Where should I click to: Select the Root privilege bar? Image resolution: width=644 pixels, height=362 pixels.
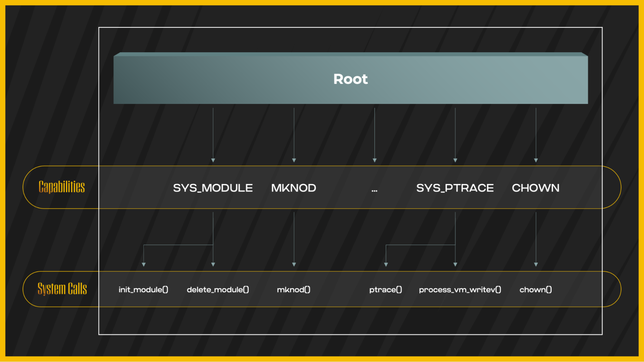click(x=351, y=79)
